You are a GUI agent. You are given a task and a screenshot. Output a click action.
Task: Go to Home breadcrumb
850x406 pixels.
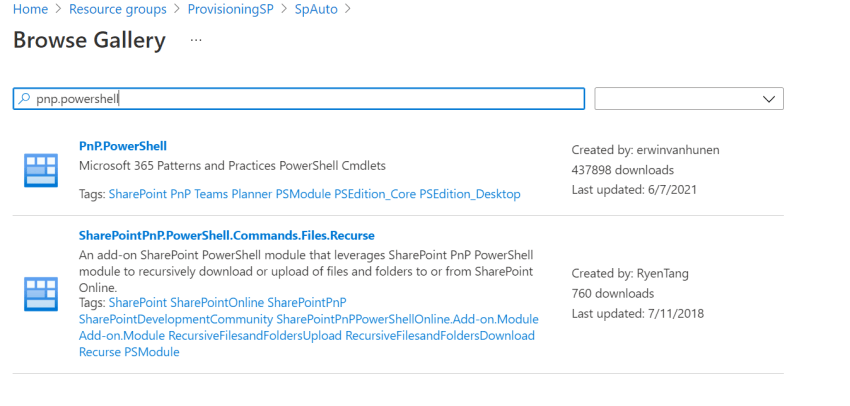[x=29, y=9]
